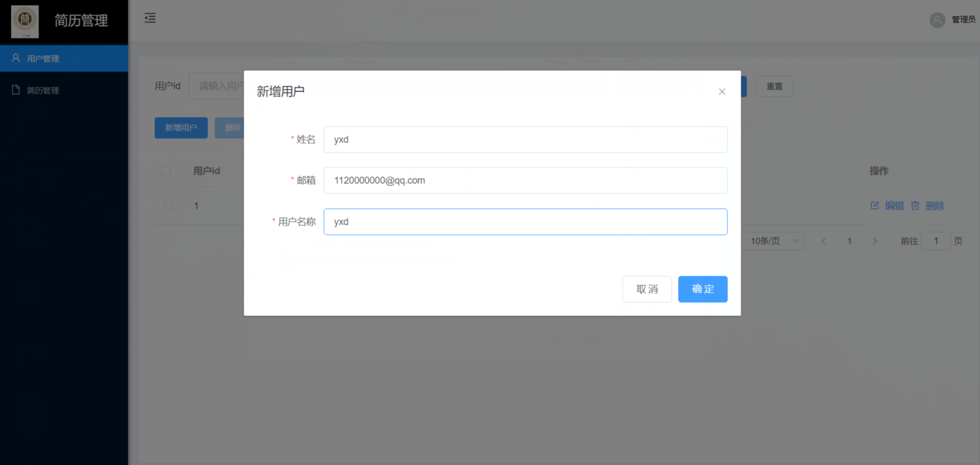Click 确定 to confirm new user
The image size is (980, 465).
coord(703,289)
